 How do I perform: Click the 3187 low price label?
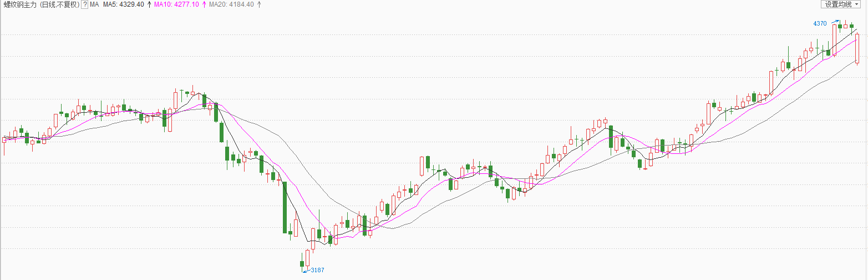317,270
